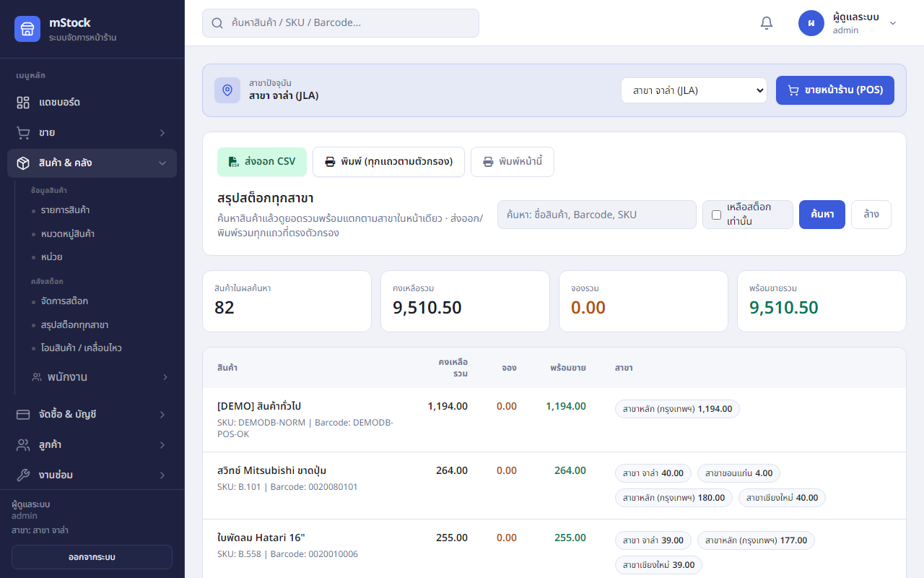
Task: Click the แดชบอร์ด dashboard grid icon
Action: click(x=23, y=103)
